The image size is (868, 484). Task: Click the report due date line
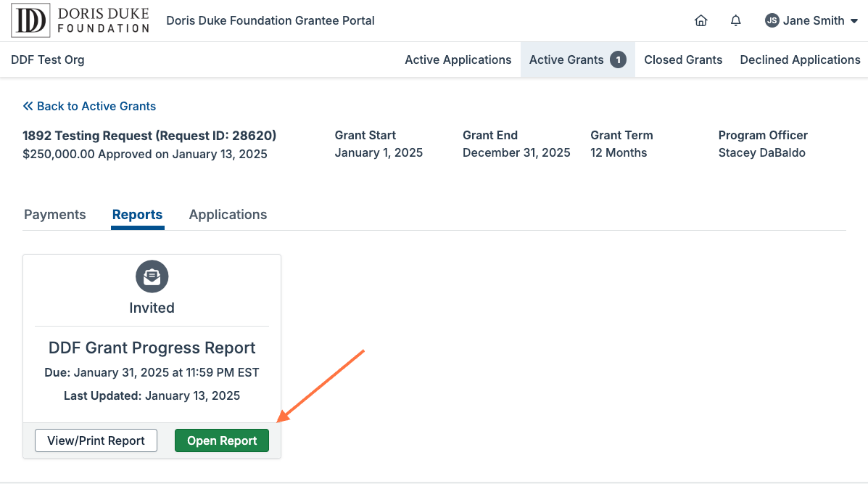click(x=152, y=373)
